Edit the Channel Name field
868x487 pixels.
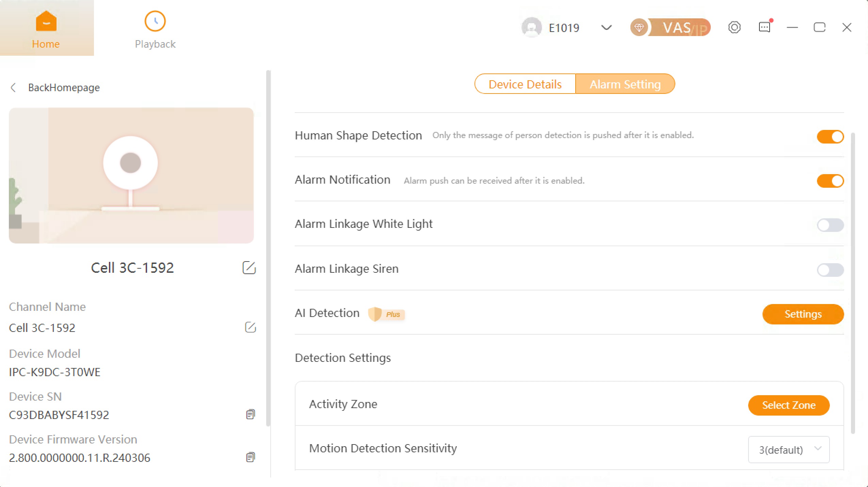(250, 327)
